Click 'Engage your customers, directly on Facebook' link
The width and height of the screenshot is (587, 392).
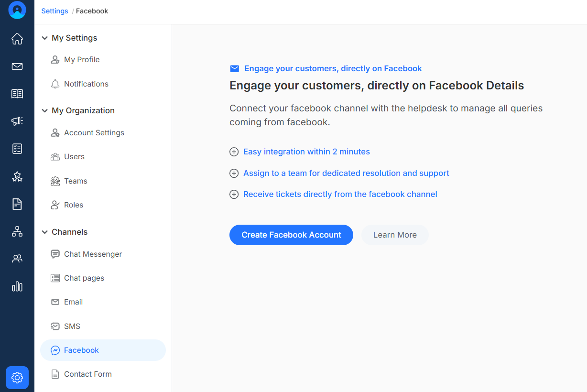(333, 69)
